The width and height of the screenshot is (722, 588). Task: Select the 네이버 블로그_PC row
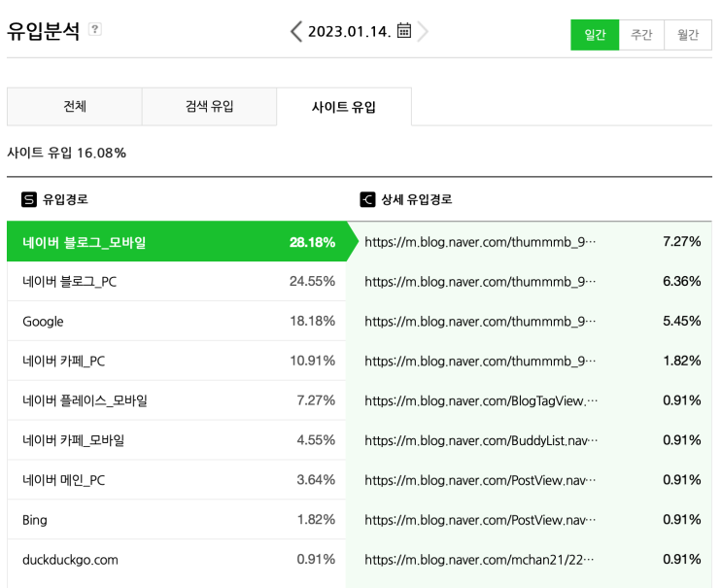(176, 281)
